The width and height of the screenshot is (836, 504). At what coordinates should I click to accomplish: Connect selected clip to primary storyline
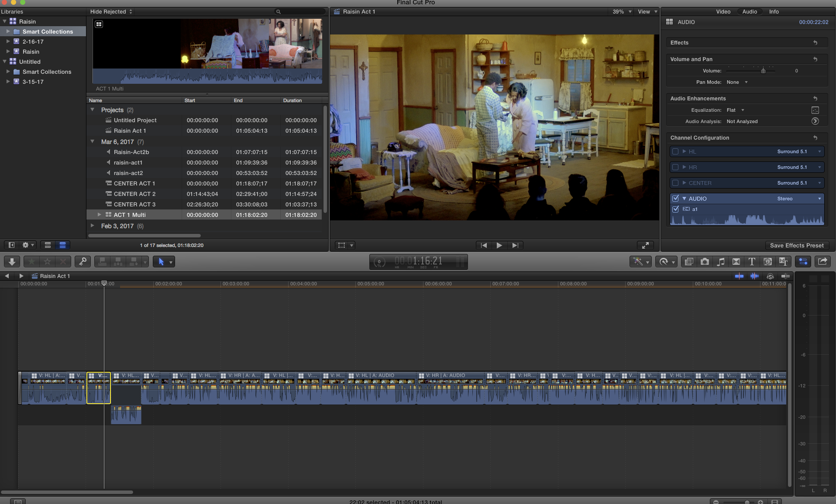point(102,261)
